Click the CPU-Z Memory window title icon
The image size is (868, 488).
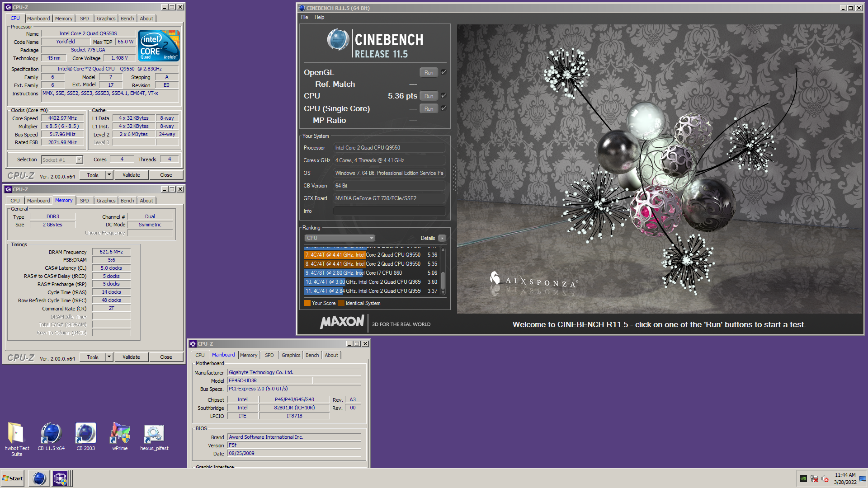point(8,189)
